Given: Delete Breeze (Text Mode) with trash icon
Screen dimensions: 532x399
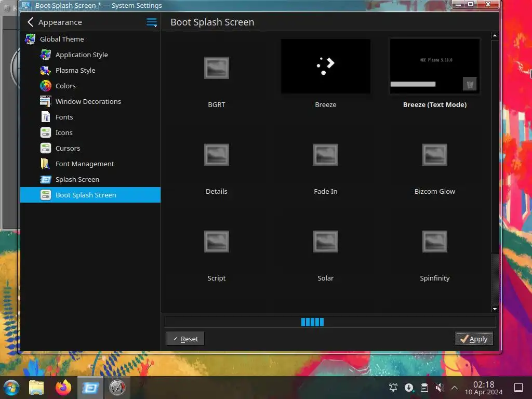Looking at the screenshot, I should (470, 84).
